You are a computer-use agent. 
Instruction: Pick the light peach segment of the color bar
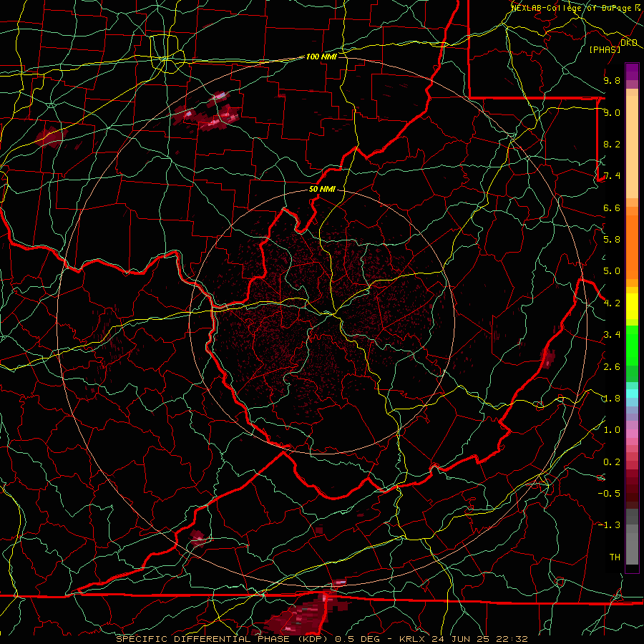[632, 148]
